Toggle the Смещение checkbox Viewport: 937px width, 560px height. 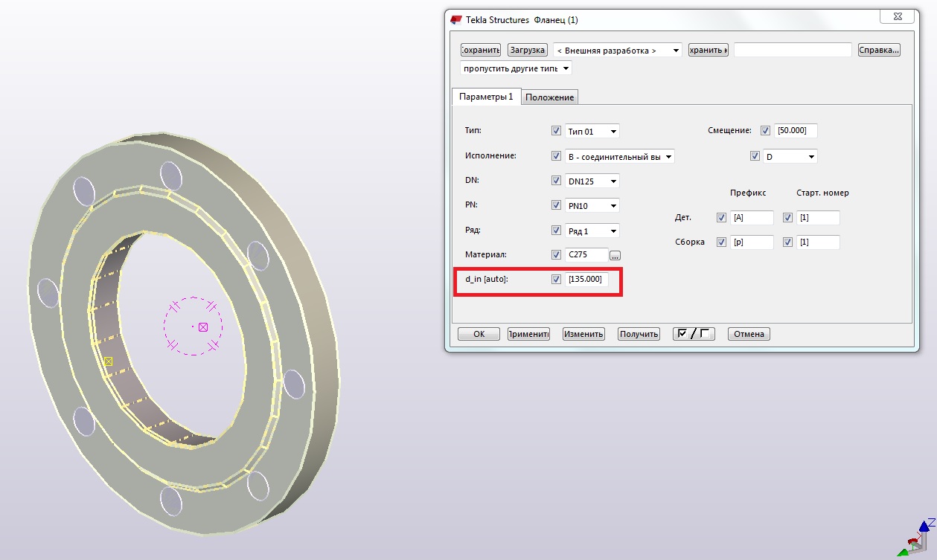(x=766, y=131)
